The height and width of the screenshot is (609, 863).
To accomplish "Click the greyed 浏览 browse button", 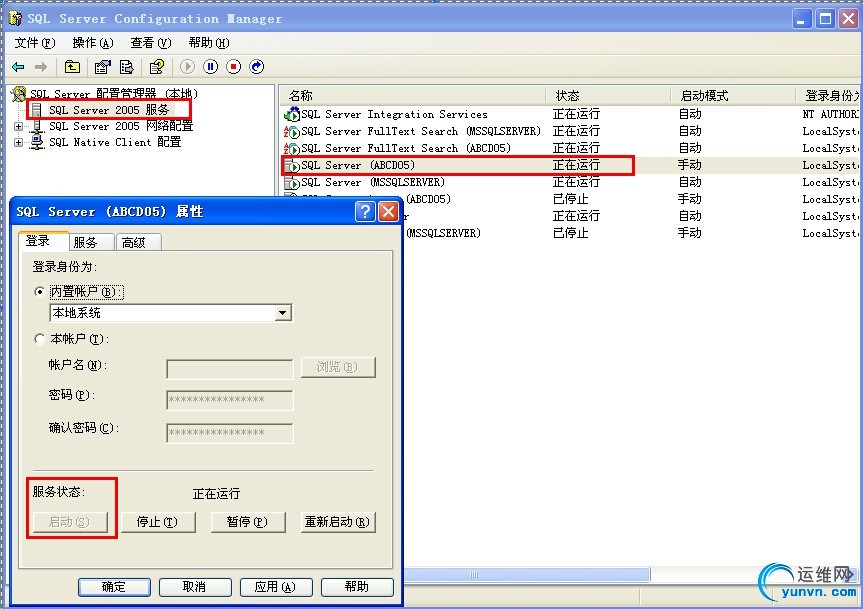I will [x=338, y=367].
